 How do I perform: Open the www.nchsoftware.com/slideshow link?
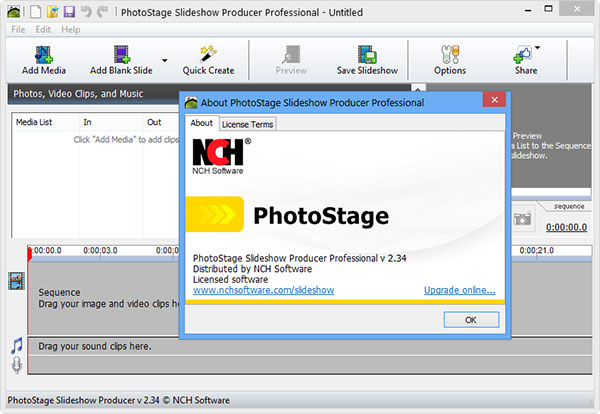(263, 290)
